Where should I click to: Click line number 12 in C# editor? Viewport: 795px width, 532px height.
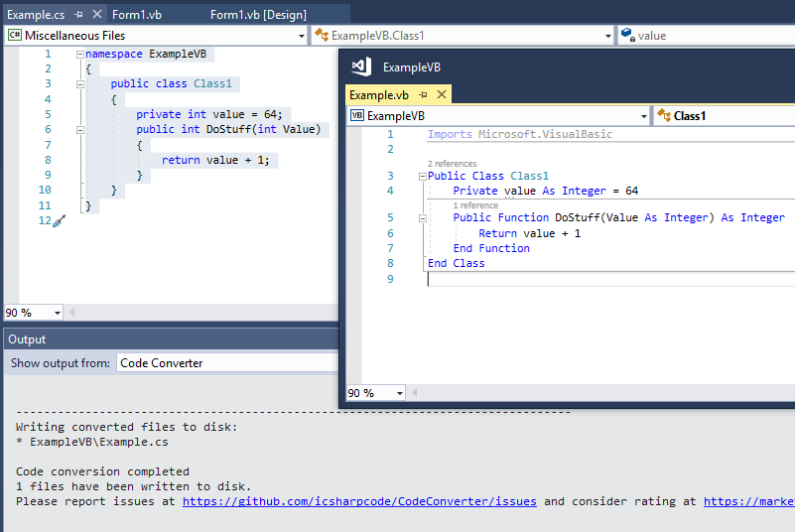[45, 221]
